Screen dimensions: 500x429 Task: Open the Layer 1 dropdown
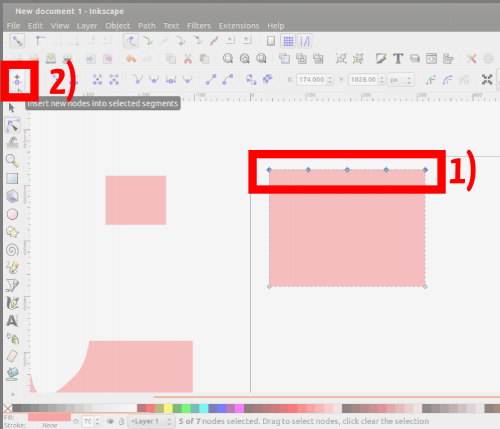pyautogui.click(x=151, y=421)
